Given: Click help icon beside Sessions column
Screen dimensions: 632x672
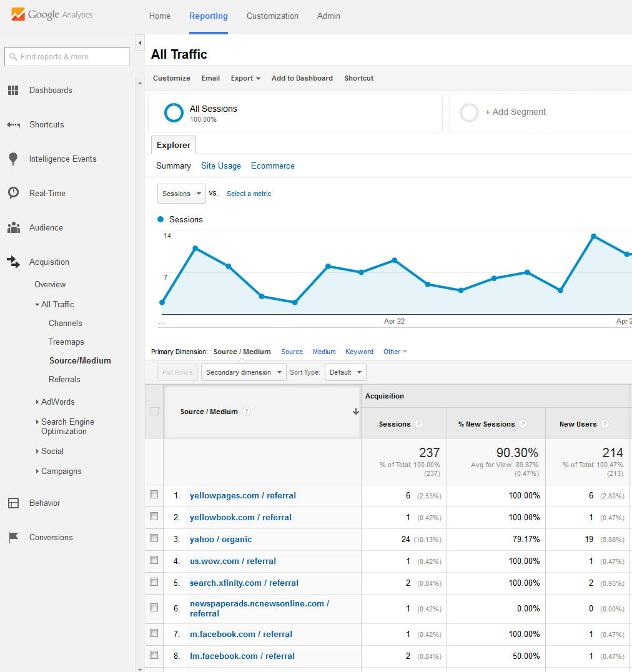Looking at the screenshot, I should coord(418,424).
